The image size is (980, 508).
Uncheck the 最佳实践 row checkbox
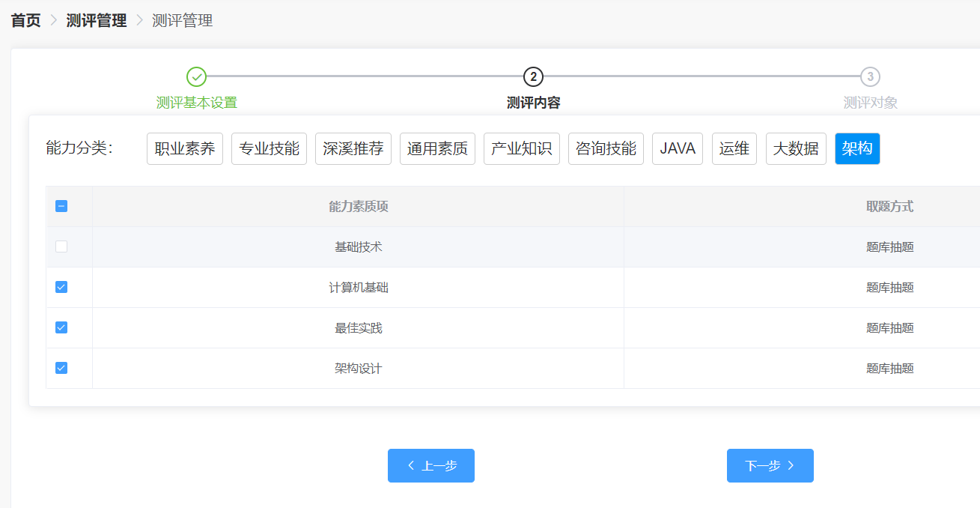(61, 327)
